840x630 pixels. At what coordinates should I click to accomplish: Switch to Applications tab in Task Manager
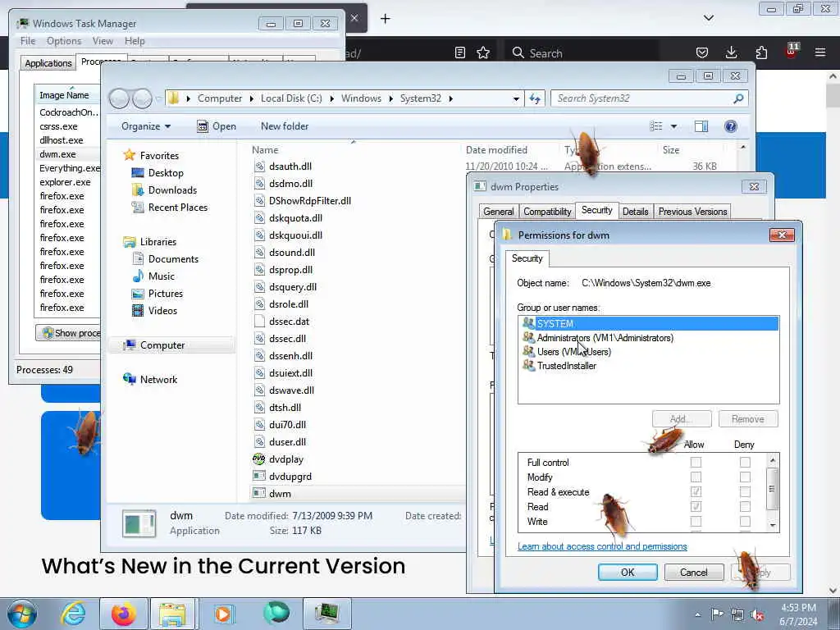click(48, 63)
